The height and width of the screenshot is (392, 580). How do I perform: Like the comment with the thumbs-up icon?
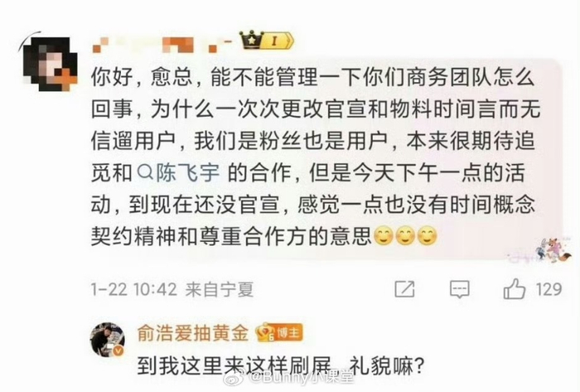tap(515, 289)
